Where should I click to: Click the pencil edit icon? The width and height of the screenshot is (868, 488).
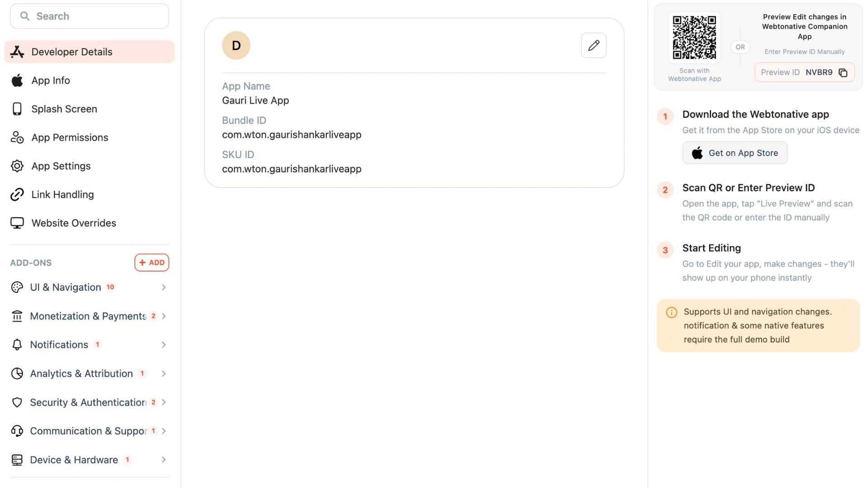pos(594,45)
